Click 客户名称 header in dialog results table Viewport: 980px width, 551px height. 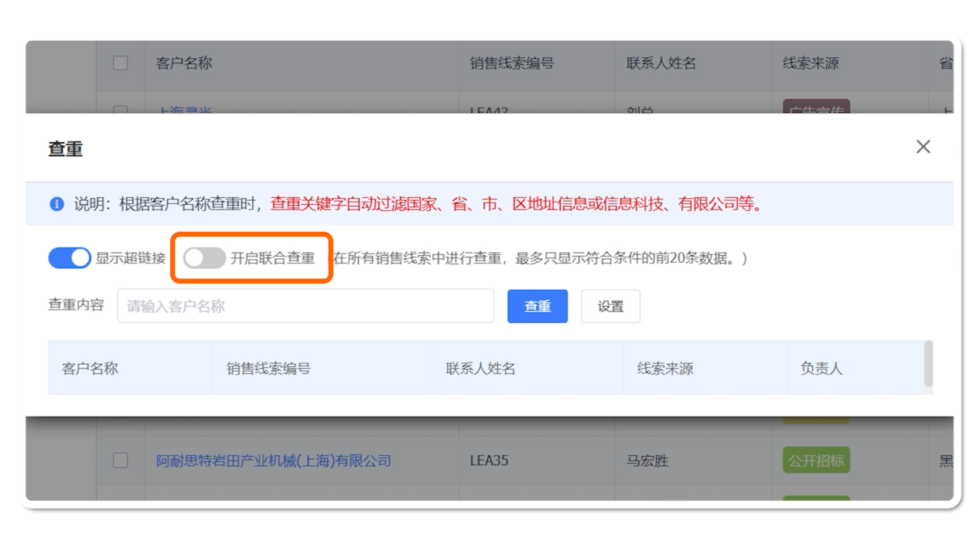click(90, 369)
